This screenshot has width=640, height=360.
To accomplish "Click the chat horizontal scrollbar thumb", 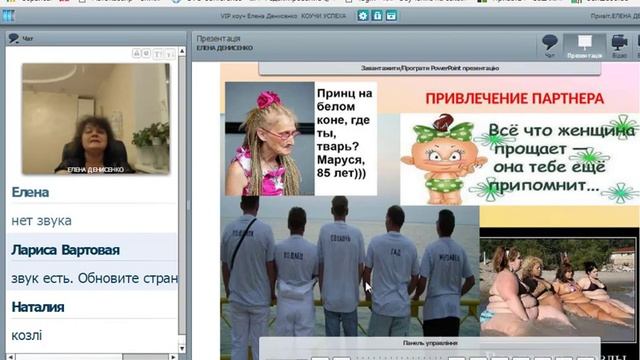I will [x=146, y=357].
